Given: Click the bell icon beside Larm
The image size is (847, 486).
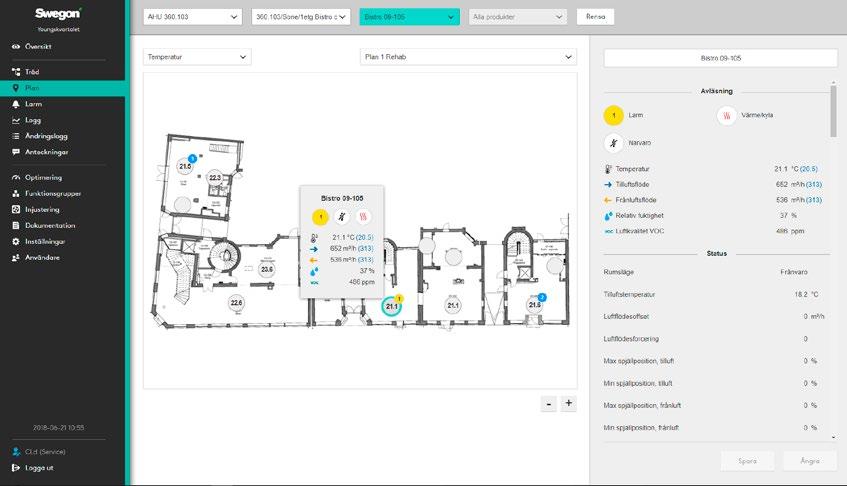Looking at the screenshot, I should tap(16, 104).
